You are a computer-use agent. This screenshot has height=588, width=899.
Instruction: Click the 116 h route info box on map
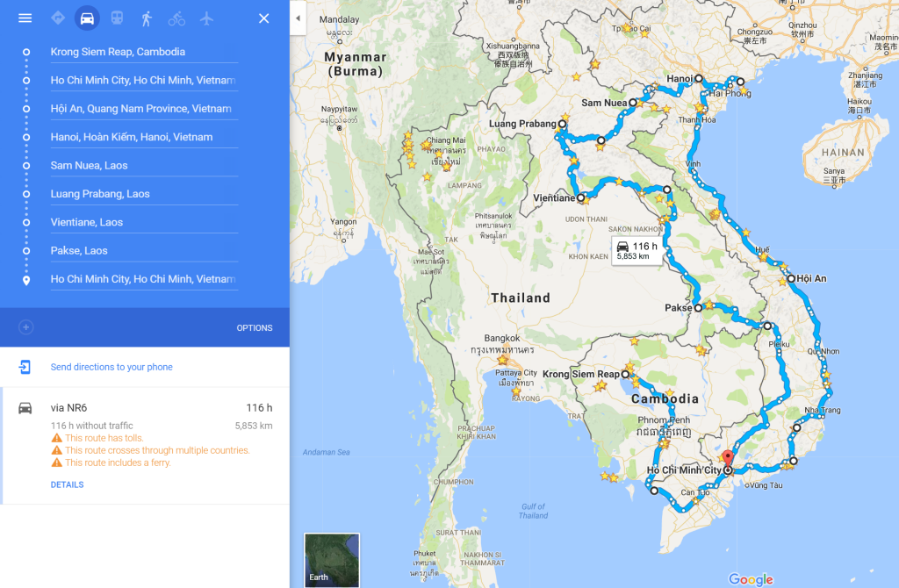click(x=637, y=250)
